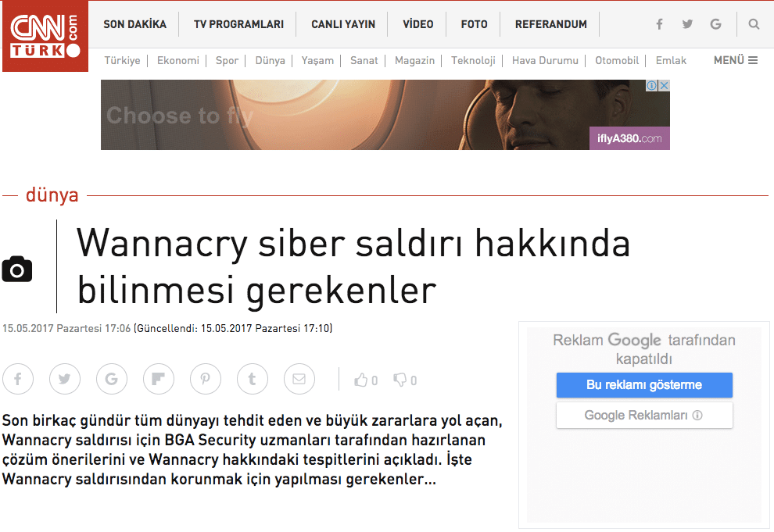Share article via Google circle icon
The width and height of the screenshot is (774, 532).
coord(112,379)
